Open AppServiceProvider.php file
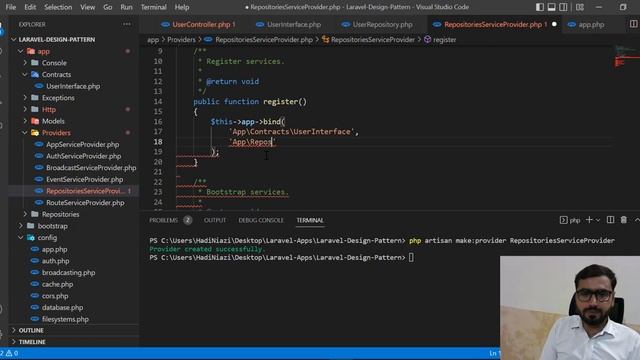This screenshot has height=360, width=640. coord(82,144)
